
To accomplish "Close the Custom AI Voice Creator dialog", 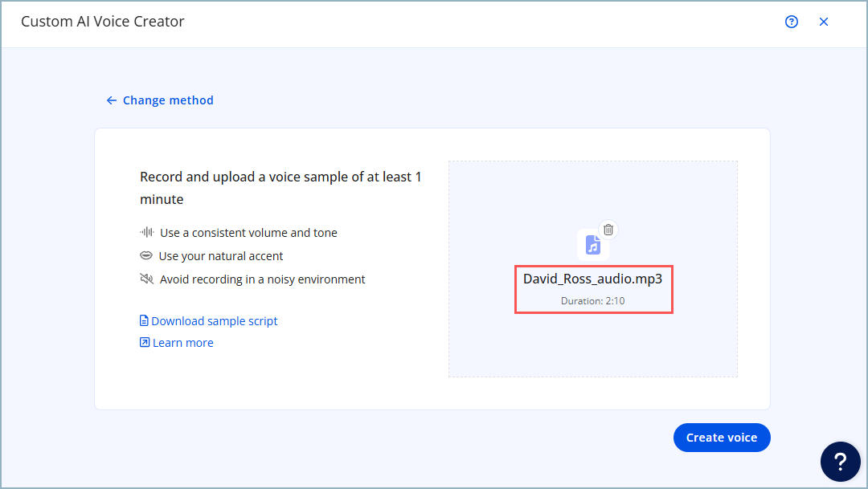I will [824, 22].
